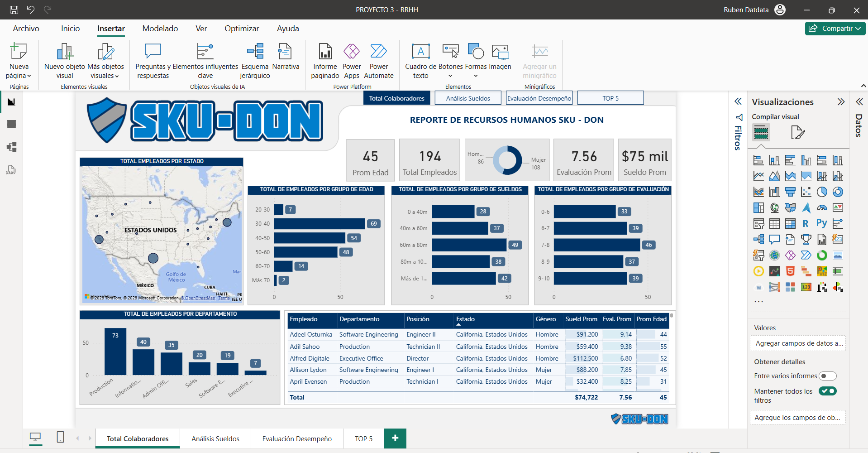
Task: Insert a Power Apps visual
Action: pos(351,61)
